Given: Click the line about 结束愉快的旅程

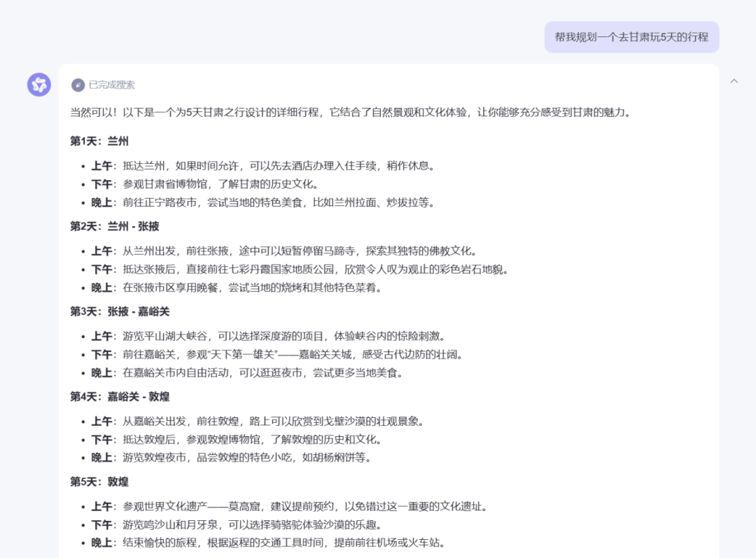Looking at the screenshot, I should point(268,543).
